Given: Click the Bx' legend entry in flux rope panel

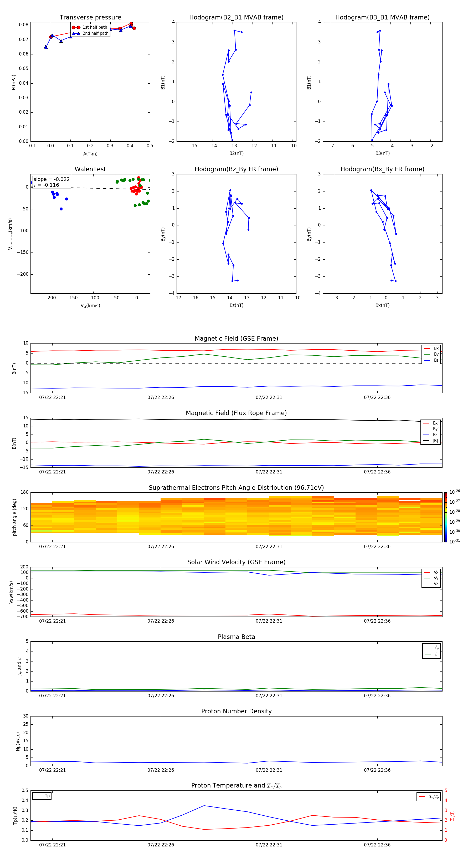Looking at the screenshot, I should pos(431,423).
